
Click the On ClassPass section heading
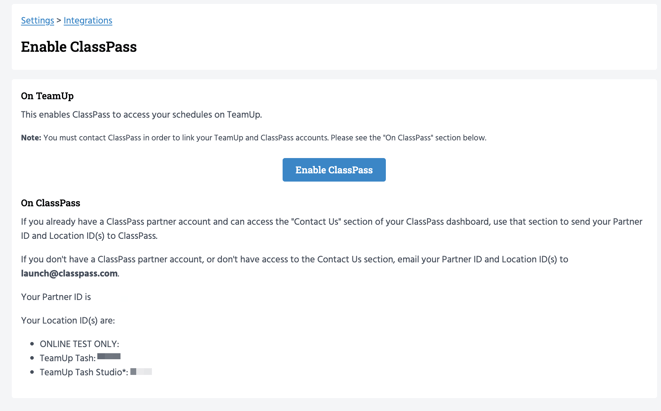click(50, 203)
